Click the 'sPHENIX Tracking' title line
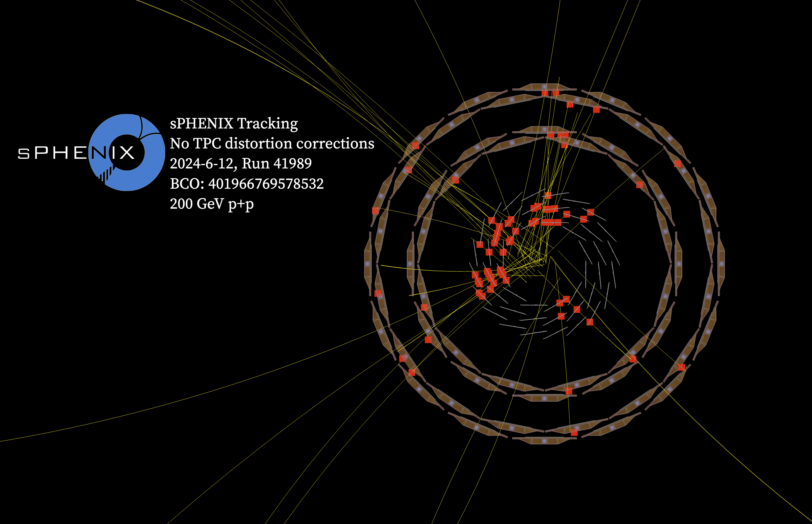Image resolution: width=812 pixels, height=524 pixels. click(x=234, y=123)
